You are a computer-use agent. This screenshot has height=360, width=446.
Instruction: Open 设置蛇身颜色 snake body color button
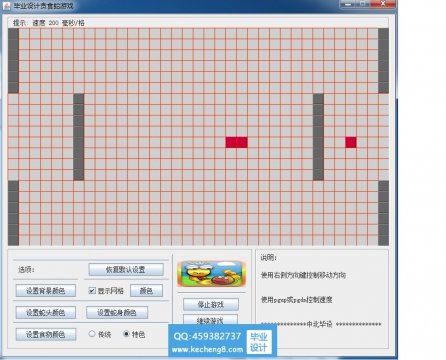click(x=117, y=313)
